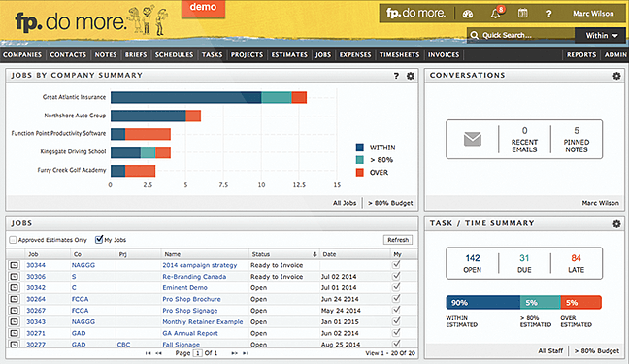Open the Schedules menu
The image size is (629, 364).
pyautogui.click(x=174, y=55)
